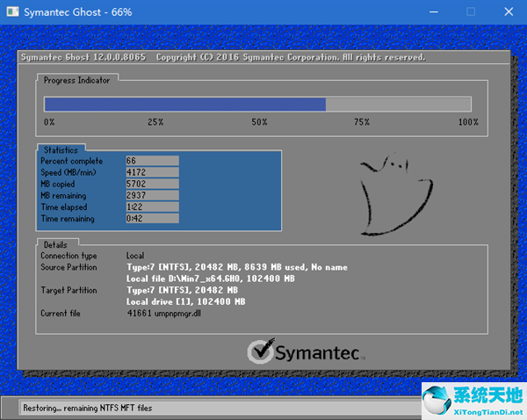The image size is (527, 420).
Task: Select the Time elapsed value field
Action: (x=152, y=206)
